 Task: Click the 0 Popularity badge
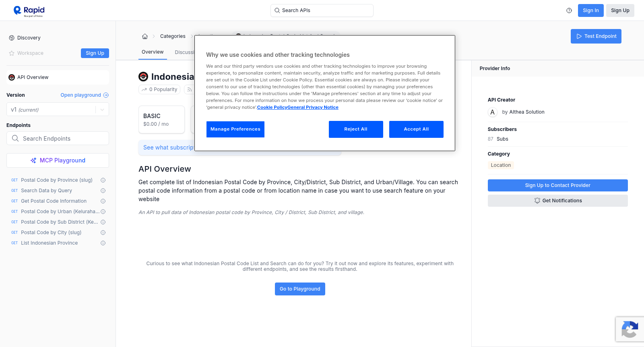159,89
